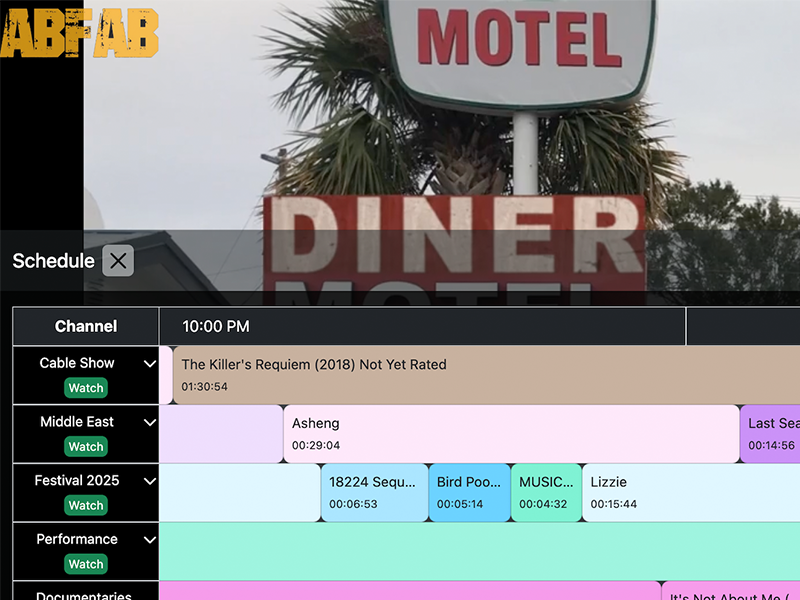Expand the Cable Show channel chevron
Viewport: 800px width, 600px height.
coord(149,364)
